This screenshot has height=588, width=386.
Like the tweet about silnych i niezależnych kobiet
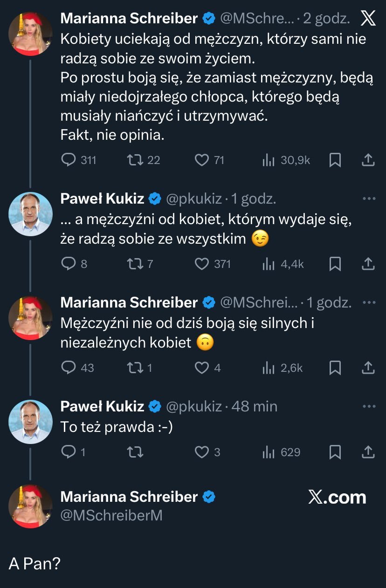click(201, 368)
